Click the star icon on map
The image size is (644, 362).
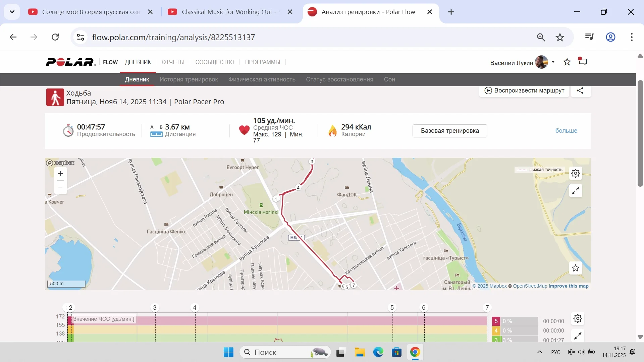point(576,268)
